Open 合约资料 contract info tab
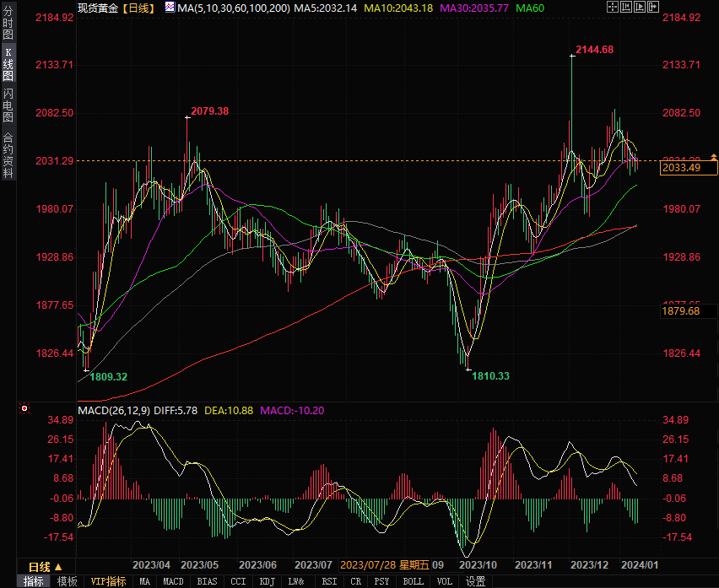 [x=8, y=154]
